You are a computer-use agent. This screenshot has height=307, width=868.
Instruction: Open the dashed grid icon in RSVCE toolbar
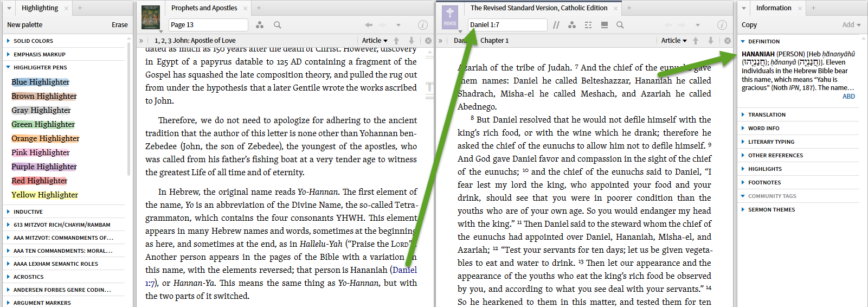point(588,25)
